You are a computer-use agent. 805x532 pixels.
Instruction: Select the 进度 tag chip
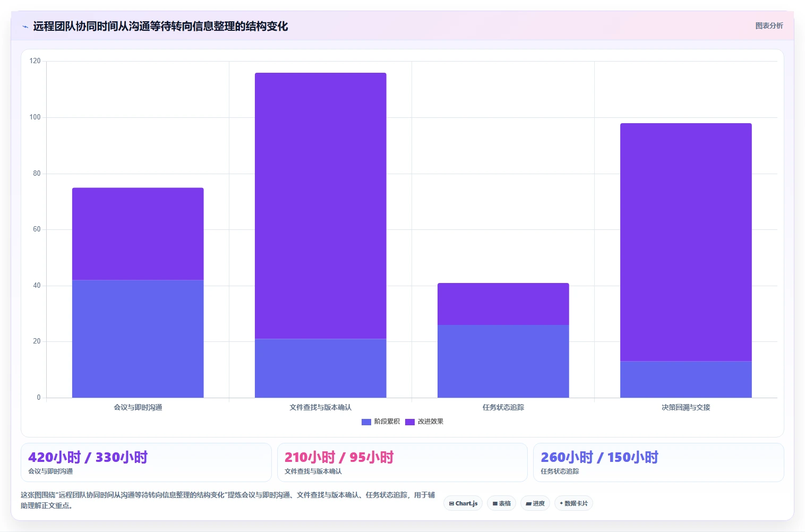coord(535,503)
